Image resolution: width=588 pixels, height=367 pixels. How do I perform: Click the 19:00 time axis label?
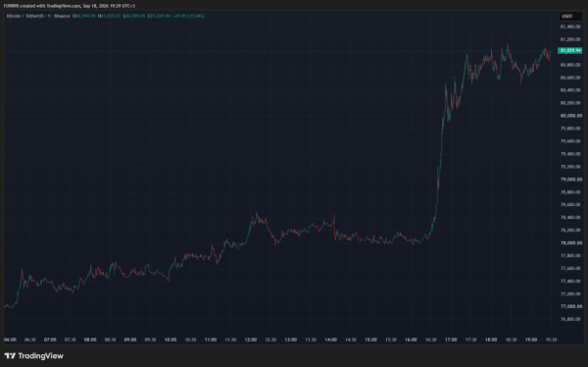coord(531,340)
